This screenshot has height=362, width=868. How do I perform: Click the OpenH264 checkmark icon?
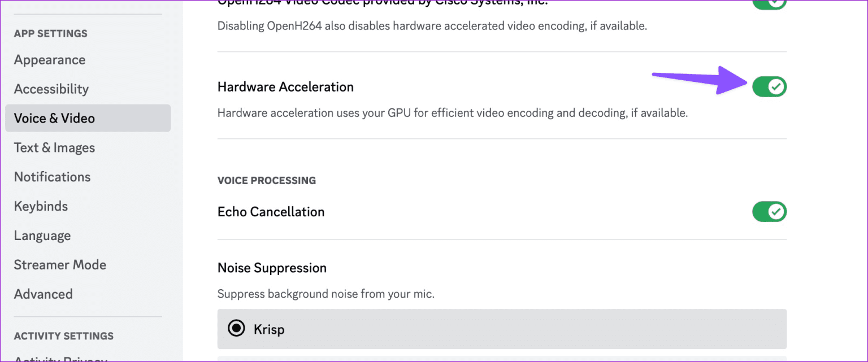pyautogui.click(x=774, y=3)
